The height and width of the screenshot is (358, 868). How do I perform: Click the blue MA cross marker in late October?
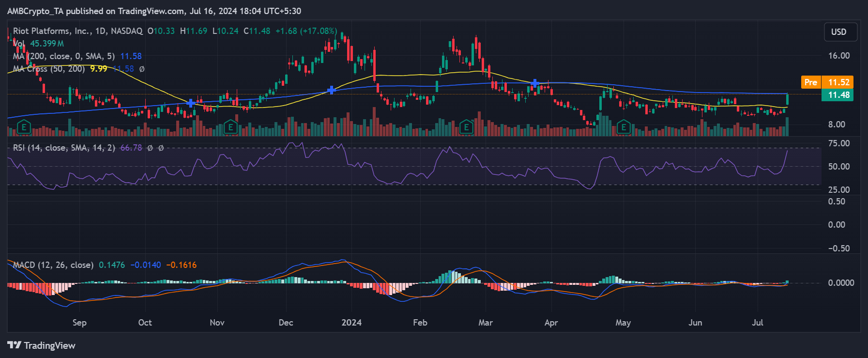[191, 103]
